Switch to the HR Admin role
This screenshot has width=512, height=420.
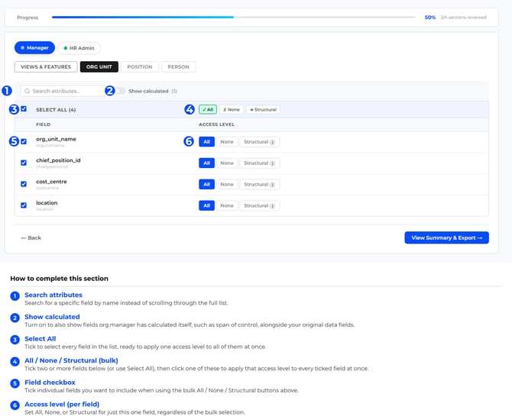pos(79,48)
